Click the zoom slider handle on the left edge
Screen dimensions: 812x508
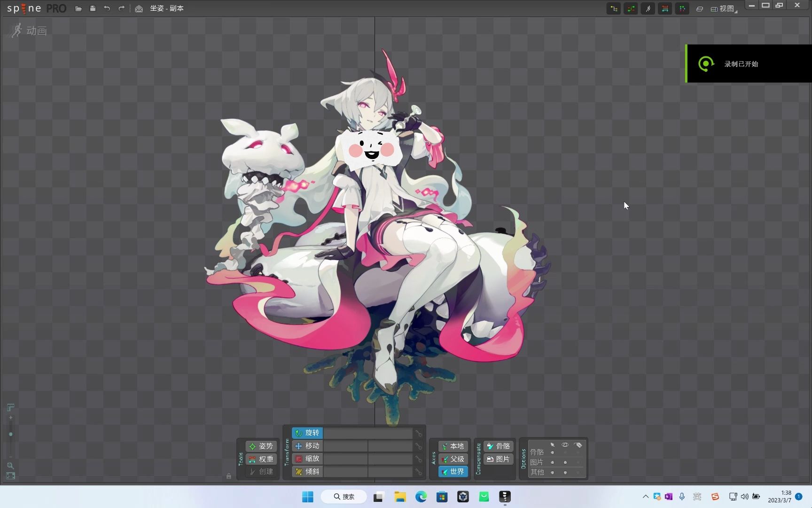click(x=11, y=434)
